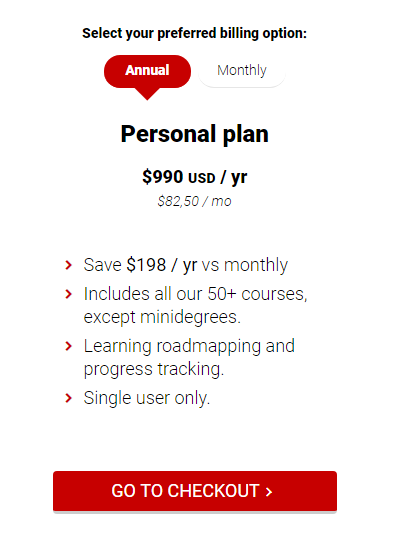Click the $82,50 / mo monthly equivalent text
This screenshot has width=394, height=546.
tap(194, 201)
